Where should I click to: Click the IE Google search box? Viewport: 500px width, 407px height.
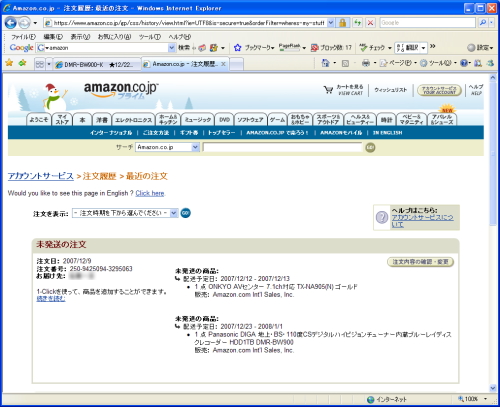428,23
